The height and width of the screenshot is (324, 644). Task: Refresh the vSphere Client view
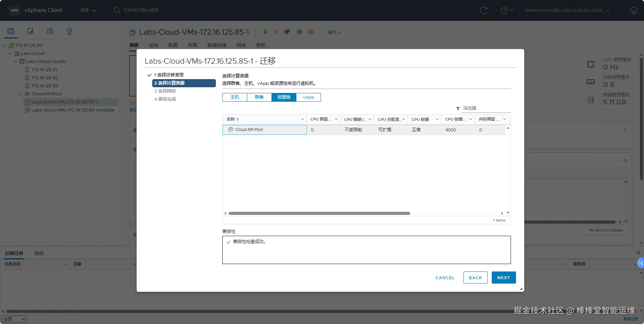pyautogui.click(x=484, y=10)
